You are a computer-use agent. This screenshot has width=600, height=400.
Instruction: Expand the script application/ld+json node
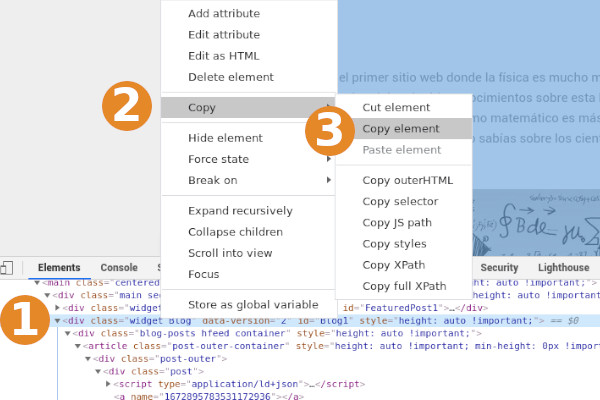point(108,384)
